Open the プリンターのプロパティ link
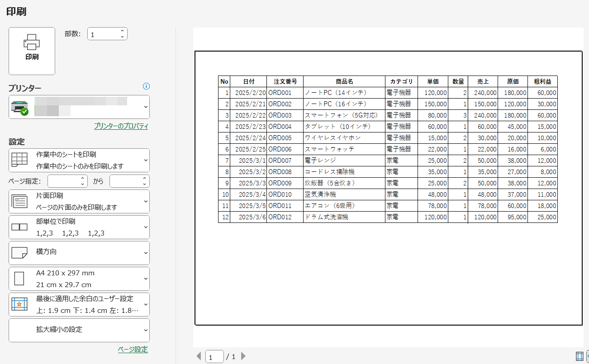589x364 pixels. click(121, 126)
